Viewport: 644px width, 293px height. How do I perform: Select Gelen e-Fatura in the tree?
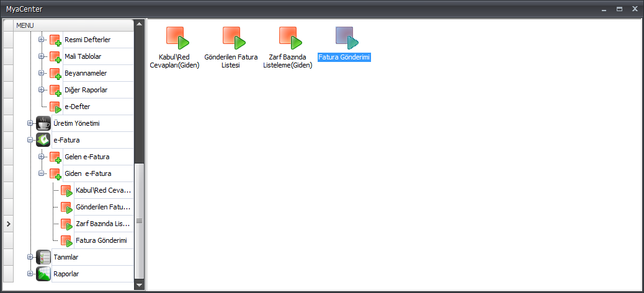coord(87,157)
